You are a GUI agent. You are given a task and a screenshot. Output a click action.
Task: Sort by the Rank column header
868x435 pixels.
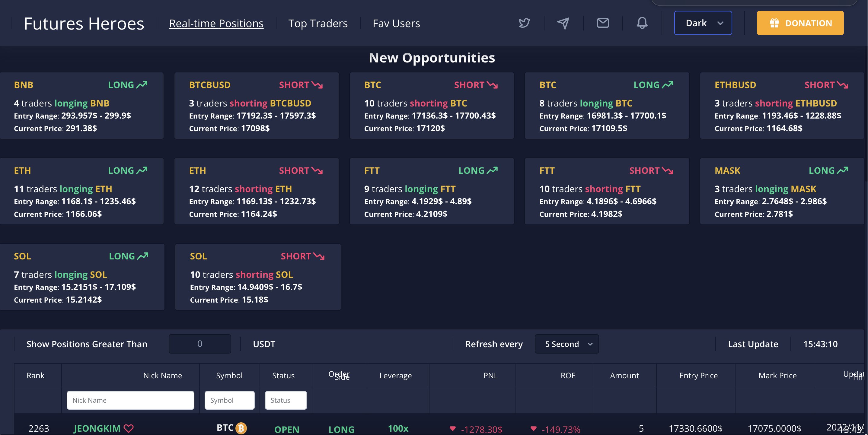tap(35, 375)
